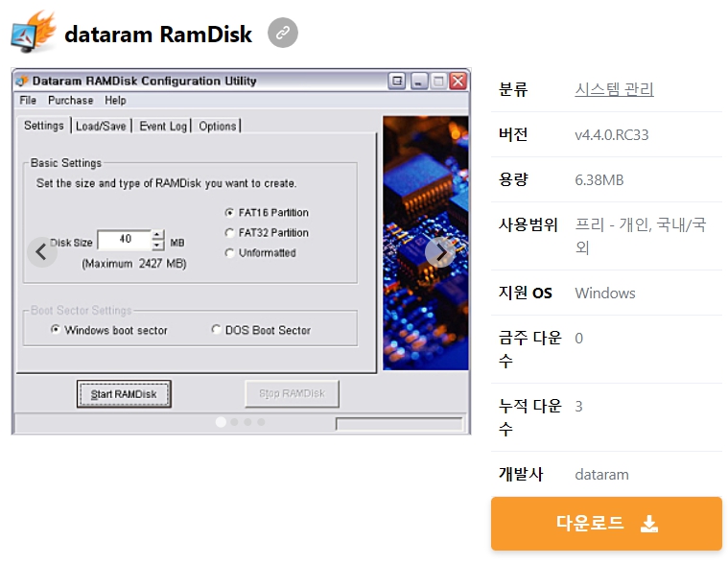This screenshot has width=728, height=564.
Task: Increase disk size with up spinner arrow
Action: coord(158,234)
